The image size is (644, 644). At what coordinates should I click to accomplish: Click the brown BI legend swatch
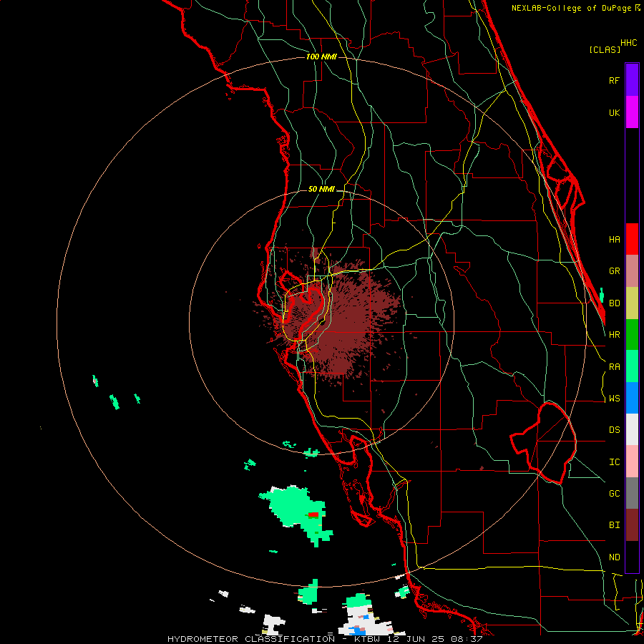(x=632, y=525)
